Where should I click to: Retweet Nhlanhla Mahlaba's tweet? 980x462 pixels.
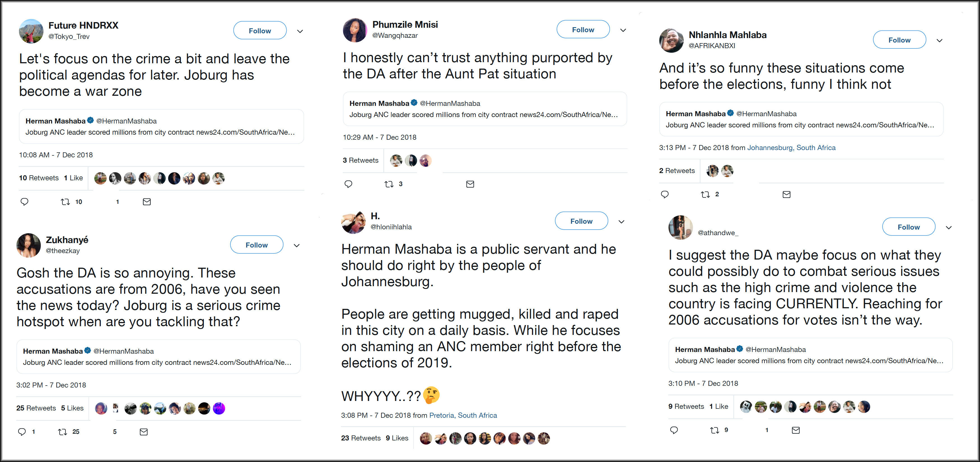pyautogui.click(x=706, y=194)
